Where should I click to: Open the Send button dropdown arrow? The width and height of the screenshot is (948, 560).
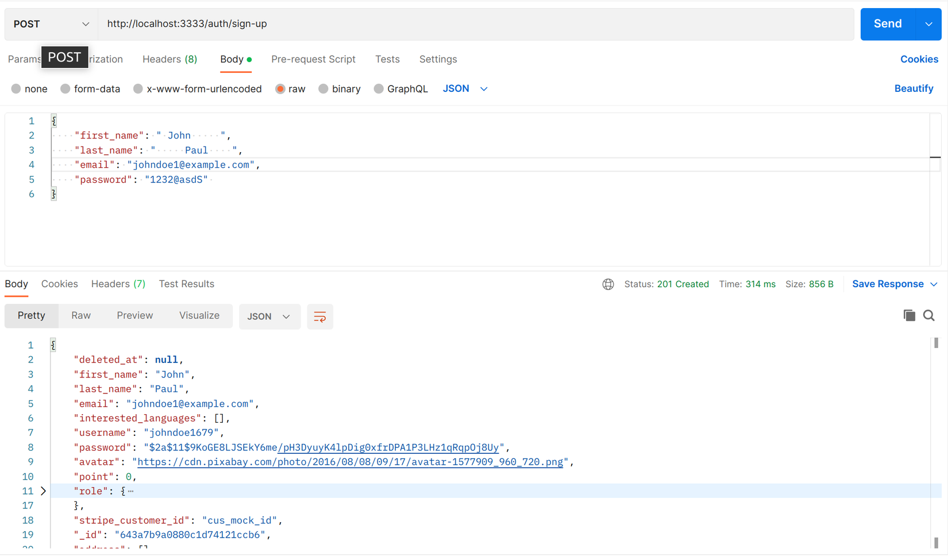(928, 24)
